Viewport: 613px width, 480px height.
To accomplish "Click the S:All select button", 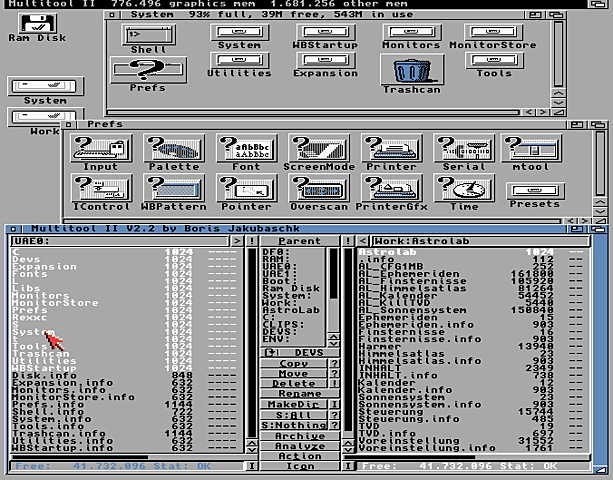I will pos(294,415).
